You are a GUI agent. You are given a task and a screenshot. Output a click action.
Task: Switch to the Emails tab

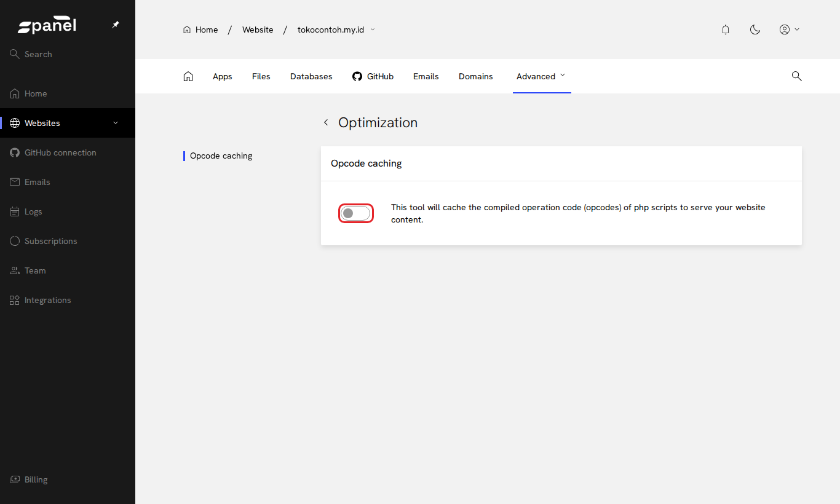point(426,76)
